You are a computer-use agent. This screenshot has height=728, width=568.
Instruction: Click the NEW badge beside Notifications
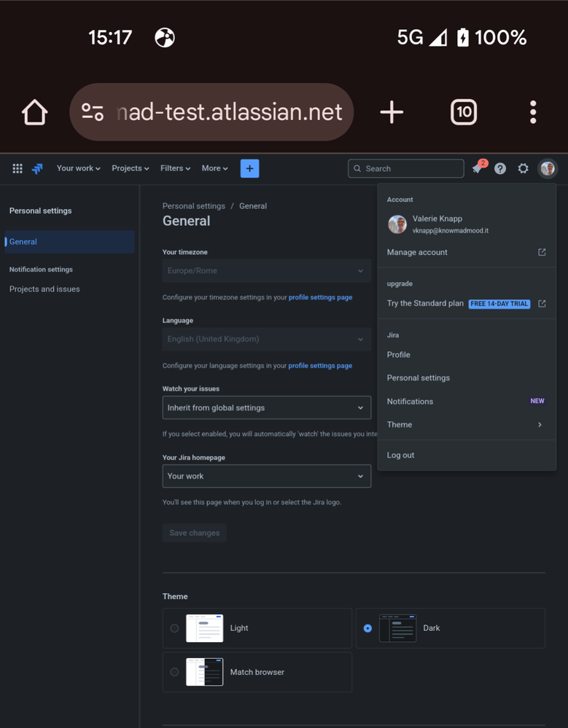[537, 401]
